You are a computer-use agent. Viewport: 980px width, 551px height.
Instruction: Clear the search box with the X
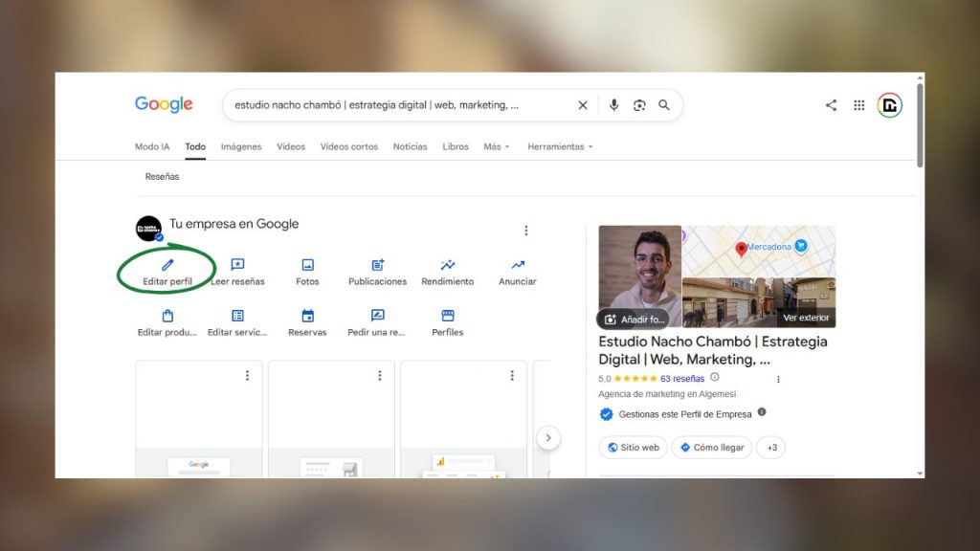click(x=583, y=105)
